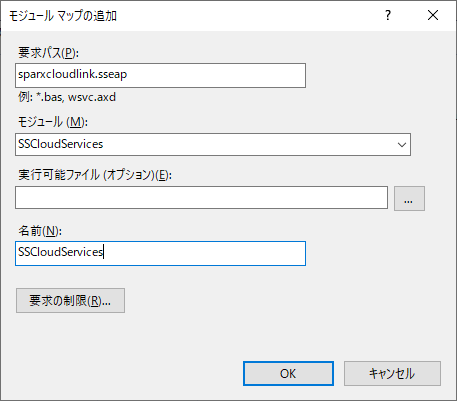Click the empty gray area above OK button
457x401 pixels.
(288, 333)
